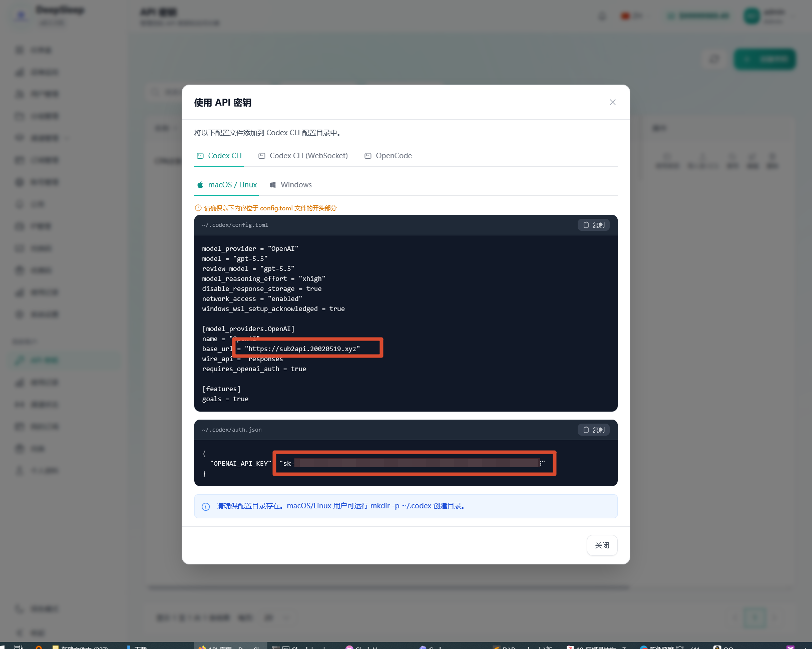Copy the config.toml code block
Screen dimensions: 812x649
click(594, 225)
